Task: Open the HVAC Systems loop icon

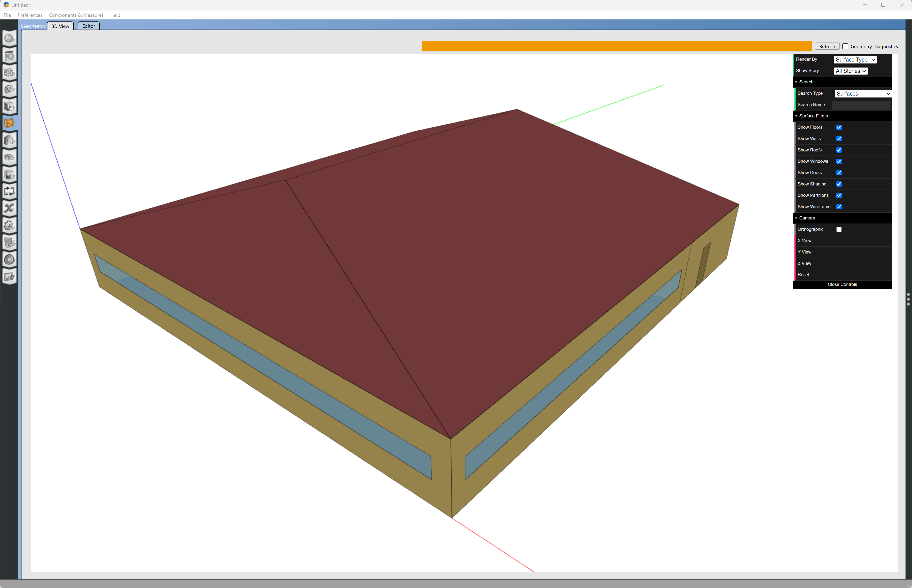Action: click(9, 191)
